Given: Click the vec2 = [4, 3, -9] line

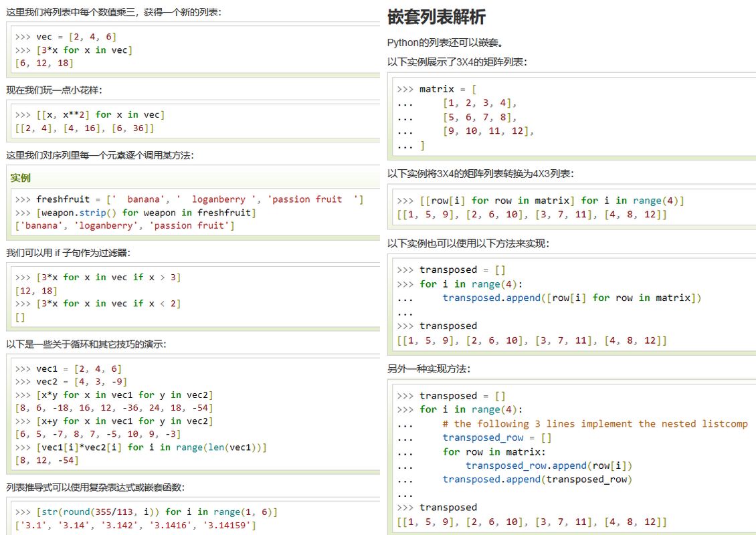Looking at the screenshot, I should click(x=71, y=382).
